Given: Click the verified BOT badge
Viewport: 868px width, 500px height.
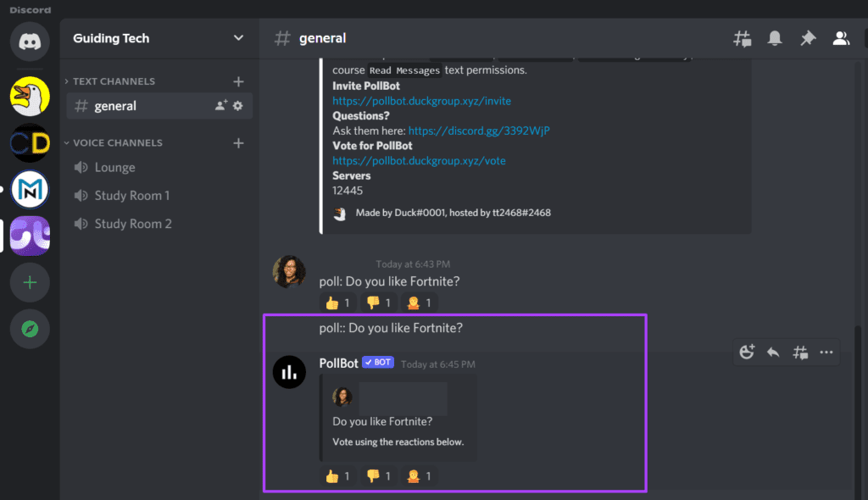Looking at the screenshot, I should coord(378,362).
